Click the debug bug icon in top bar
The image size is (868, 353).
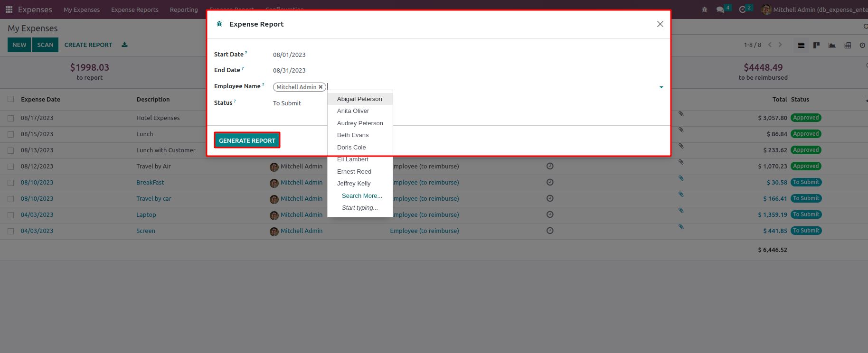tap(705, 9)
